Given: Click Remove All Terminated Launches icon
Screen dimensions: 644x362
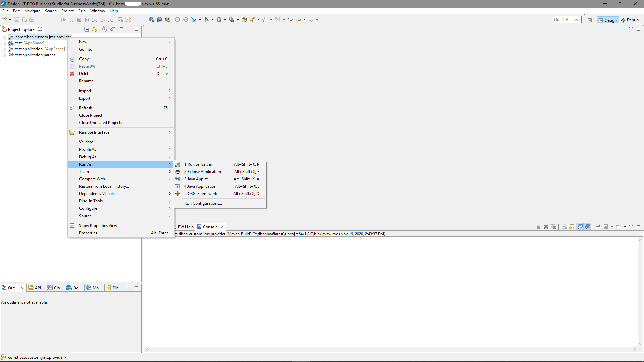Looking at the screenshot, I should [x=554, y=227].
